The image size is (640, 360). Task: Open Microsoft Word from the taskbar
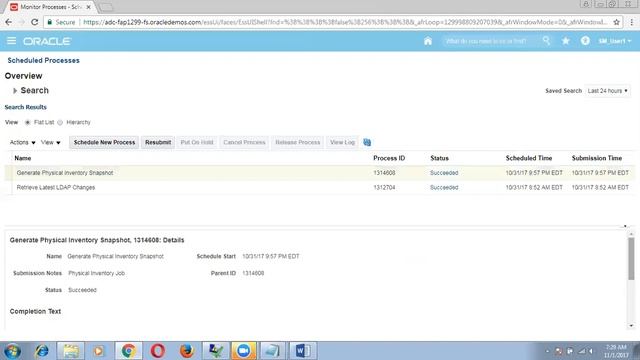coord(302,351)
